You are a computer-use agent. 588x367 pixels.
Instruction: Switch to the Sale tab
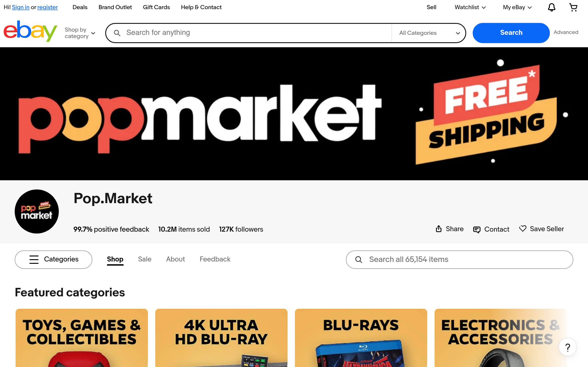(144, 259)
